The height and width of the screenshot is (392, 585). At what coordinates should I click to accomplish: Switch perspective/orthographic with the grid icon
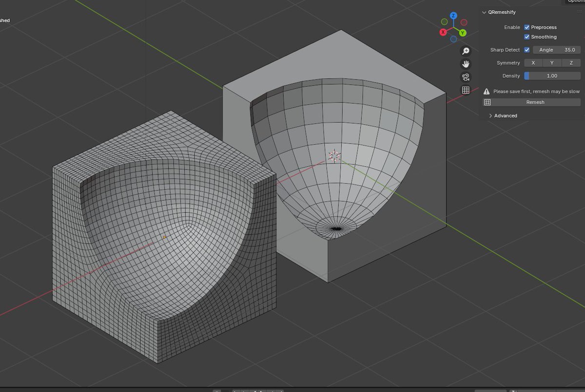pyautogui.click(x=466, y=90)
